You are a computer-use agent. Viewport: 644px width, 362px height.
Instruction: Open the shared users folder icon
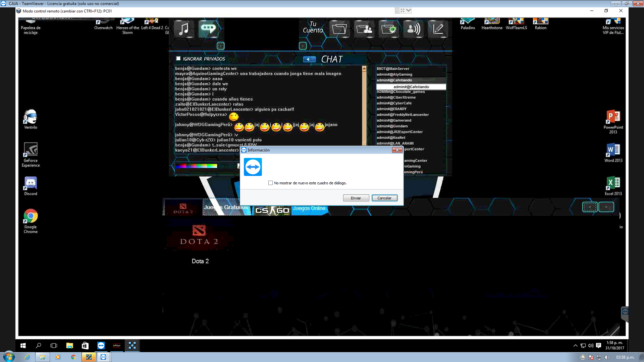[x=364, y=29]
